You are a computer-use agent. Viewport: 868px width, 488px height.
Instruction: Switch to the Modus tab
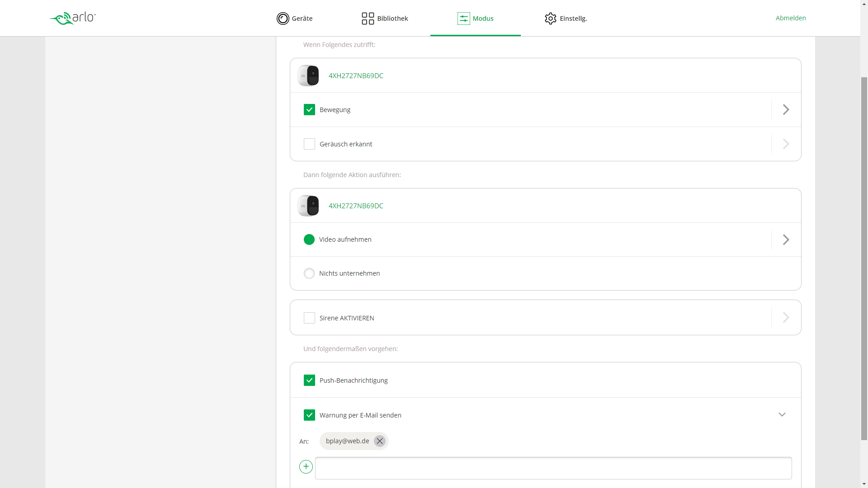(475, 19)
